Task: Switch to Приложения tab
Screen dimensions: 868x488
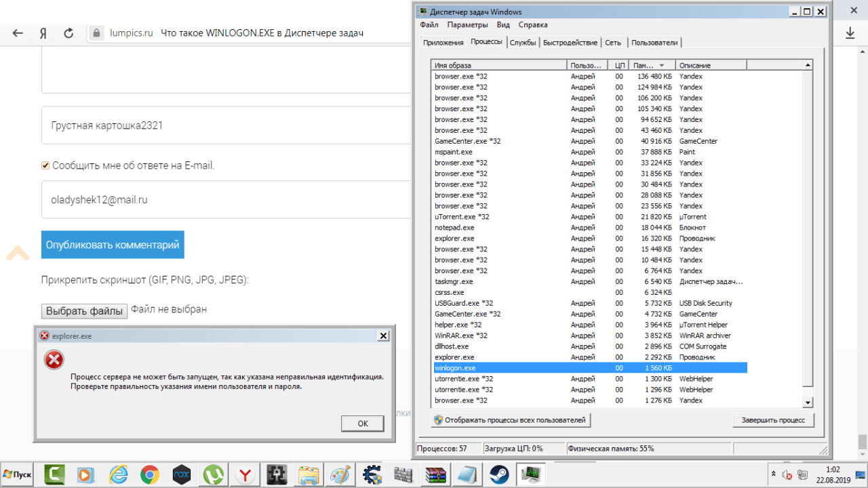Action: coord(443,43)
